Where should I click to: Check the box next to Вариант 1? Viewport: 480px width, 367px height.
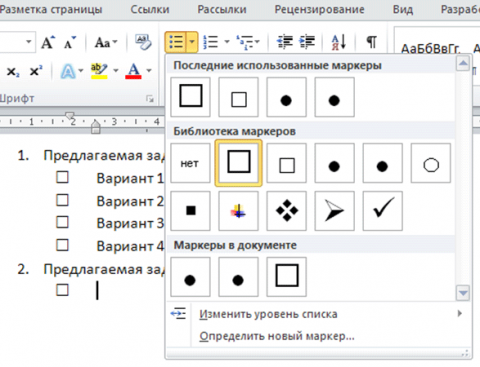pyautogui.click(x=62, y=178)
